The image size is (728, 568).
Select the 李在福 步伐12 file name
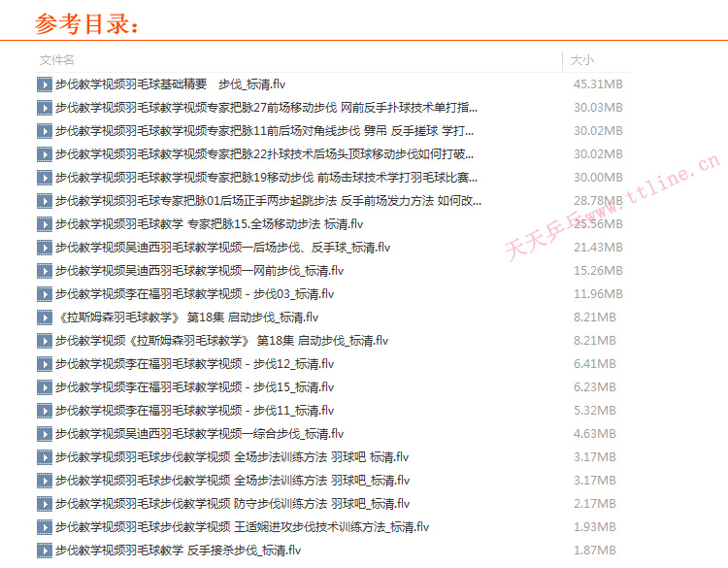pos(194,364)
